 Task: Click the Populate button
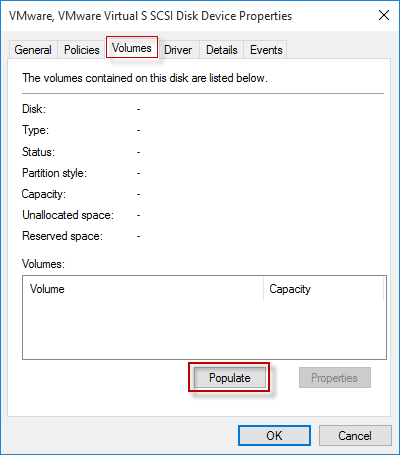[x=230, y=378]
